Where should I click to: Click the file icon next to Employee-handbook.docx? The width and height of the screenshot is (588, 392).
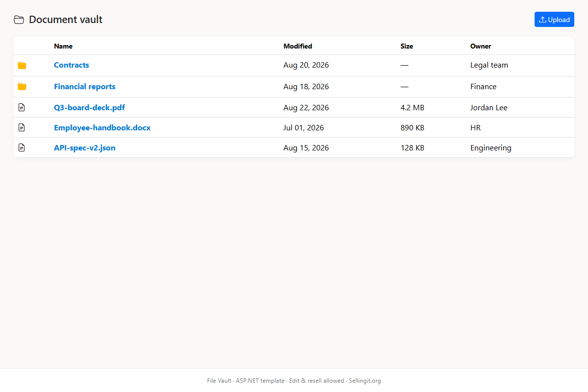pos(22,127)
